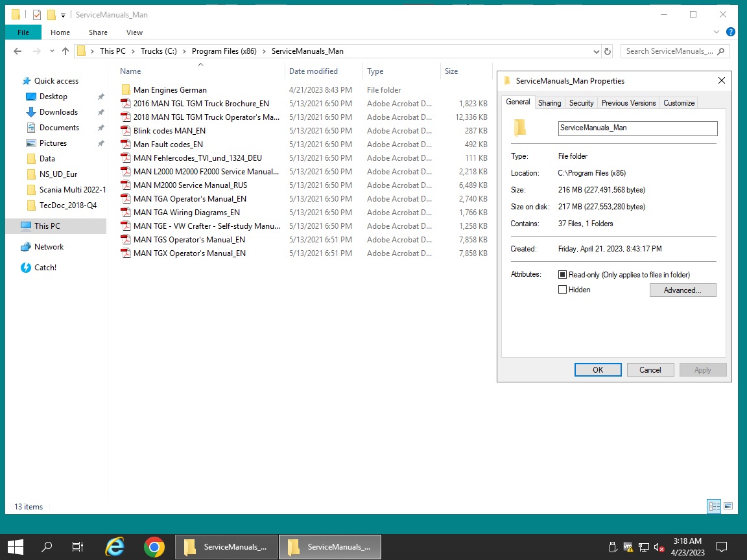
Task: Select Network in navigation pane
Action: (x=42, y=247)
